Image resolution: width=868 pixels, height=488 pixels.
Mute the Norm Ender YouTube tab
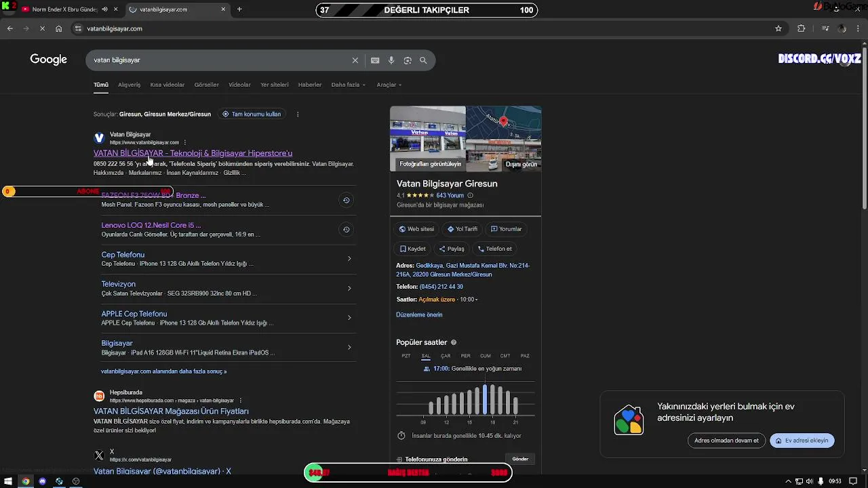point(104,9)
